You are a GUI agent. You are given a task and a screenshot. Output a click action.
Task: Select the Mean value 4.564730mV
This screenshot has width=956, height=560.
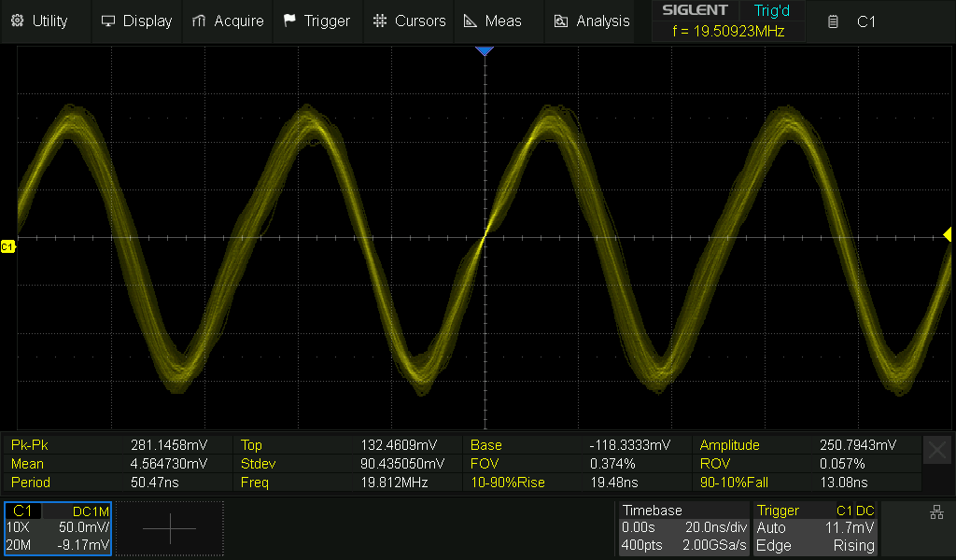click(169, 464)
